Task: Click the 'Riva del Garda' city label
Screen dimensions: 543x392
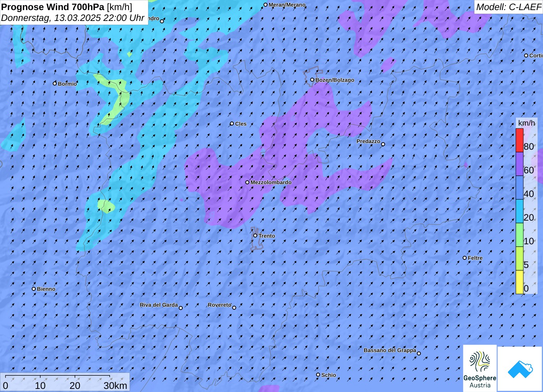Action: pos(159,305)
